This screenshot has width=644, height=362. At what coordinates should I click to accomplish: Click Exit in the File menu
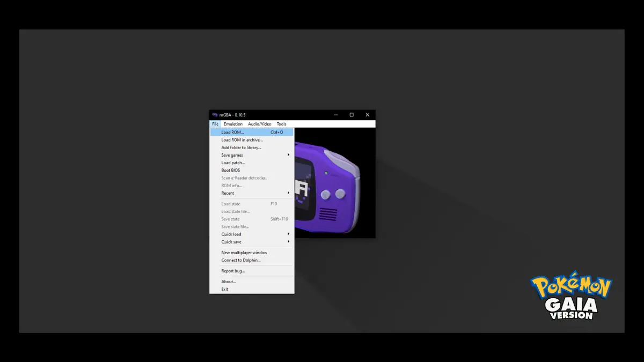252,289
